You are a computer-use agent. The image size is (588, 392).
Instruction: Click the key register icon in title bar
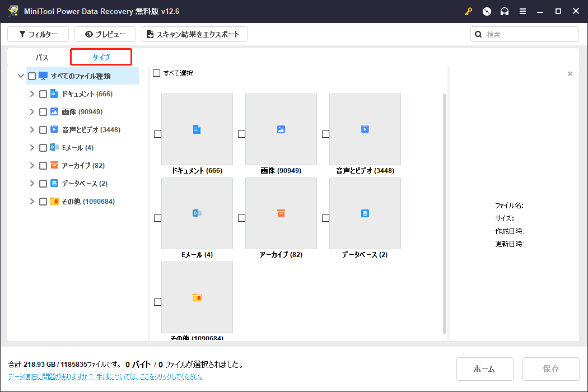point(469,11)
